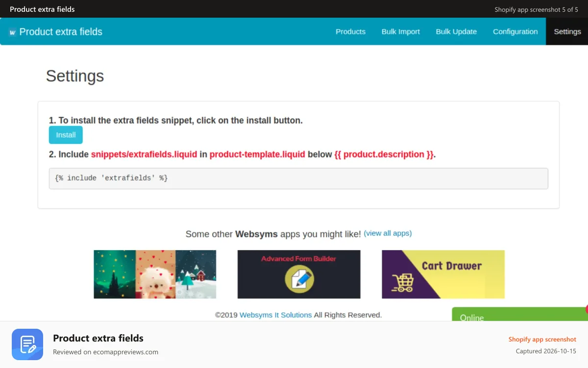588x368 pixels.
Task: Click the Websyms logo icon in header
Action: (12, 32)
